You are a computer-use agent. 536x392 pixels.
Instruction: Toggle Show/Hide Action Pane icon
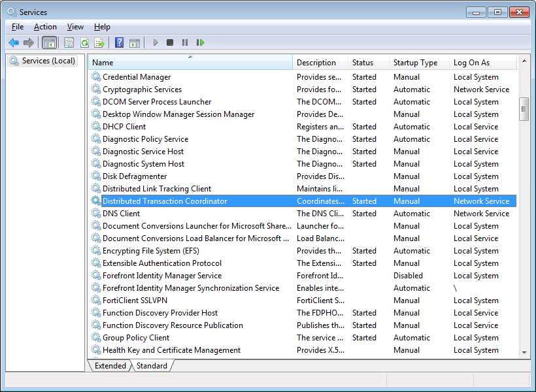click(x=135, y=42)
